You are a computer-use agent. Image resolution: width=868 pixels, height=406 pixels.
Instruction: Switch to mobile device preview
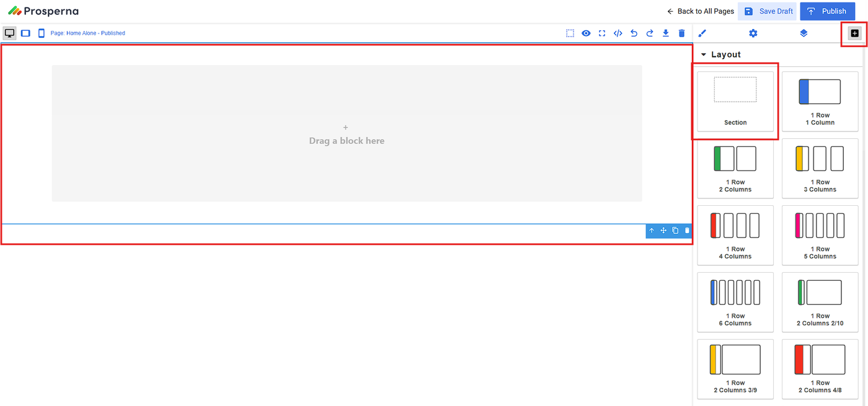[42, 33]
